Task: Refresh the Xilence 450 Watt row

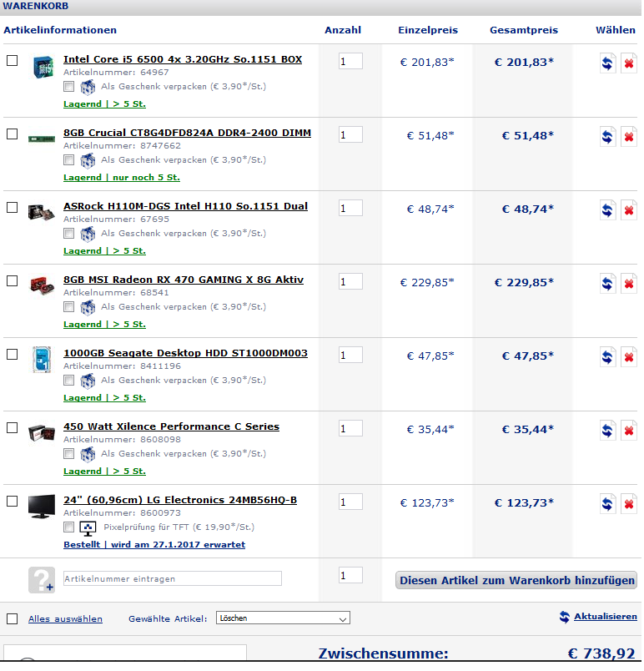Action: 607,431
